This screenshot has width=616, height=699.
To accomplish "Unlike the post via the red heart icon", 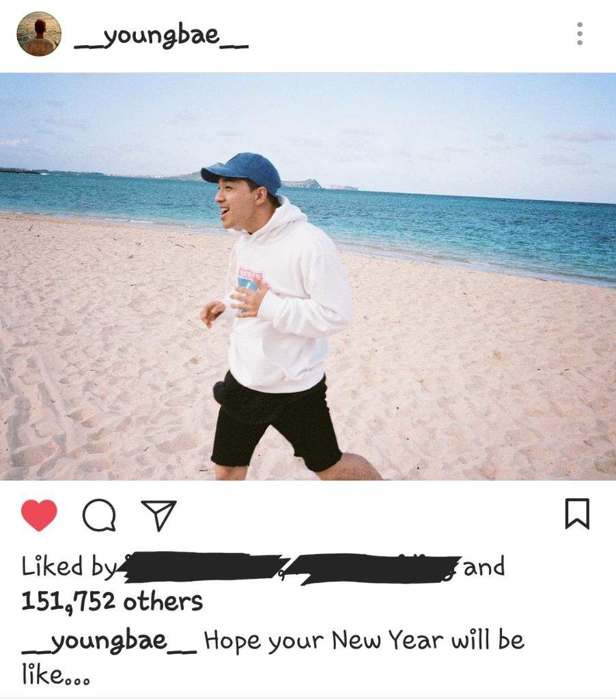I will (x=39, y=515).
